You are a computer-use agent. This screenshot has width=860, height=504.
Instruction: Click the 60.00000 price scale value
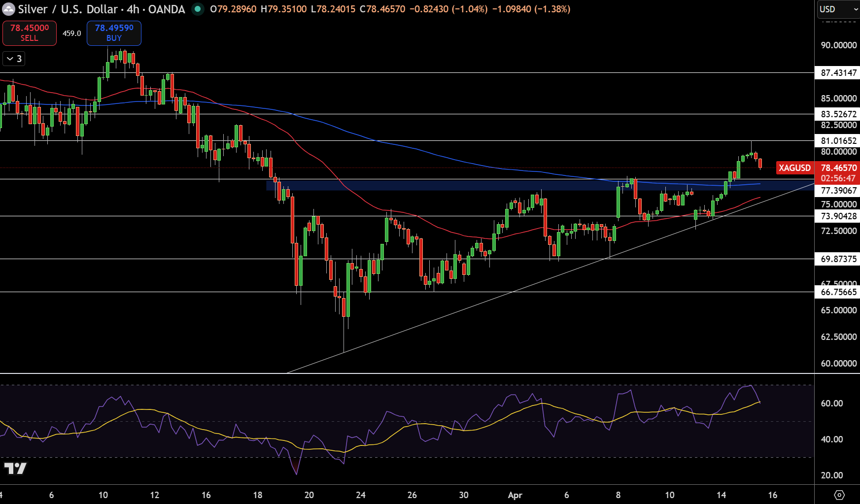[838, 364]
